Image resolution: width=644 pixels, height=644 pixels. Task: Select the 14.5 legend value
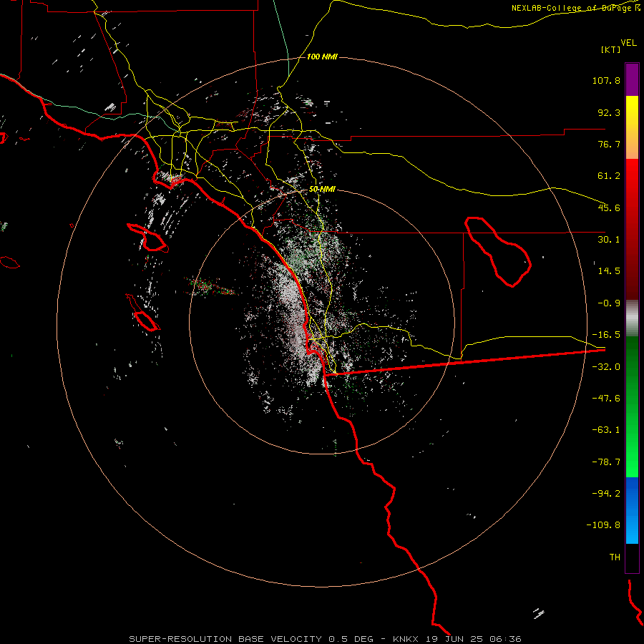[609, 271]
